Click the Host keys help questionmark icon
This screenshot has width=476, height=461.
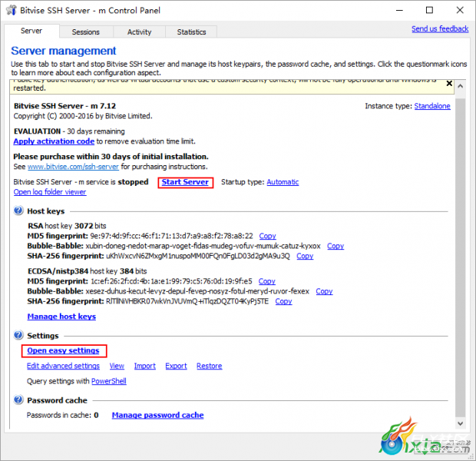click(x=18, y=211)
